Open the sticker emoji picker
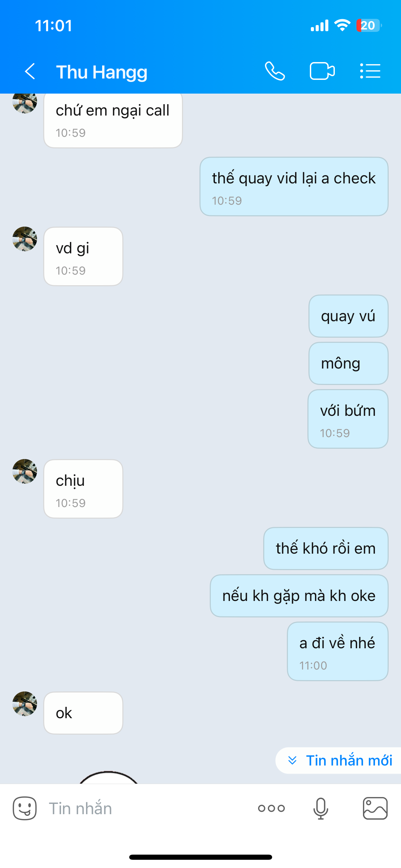This screenshot has height=868, width=401. click(x=25, y=808)
